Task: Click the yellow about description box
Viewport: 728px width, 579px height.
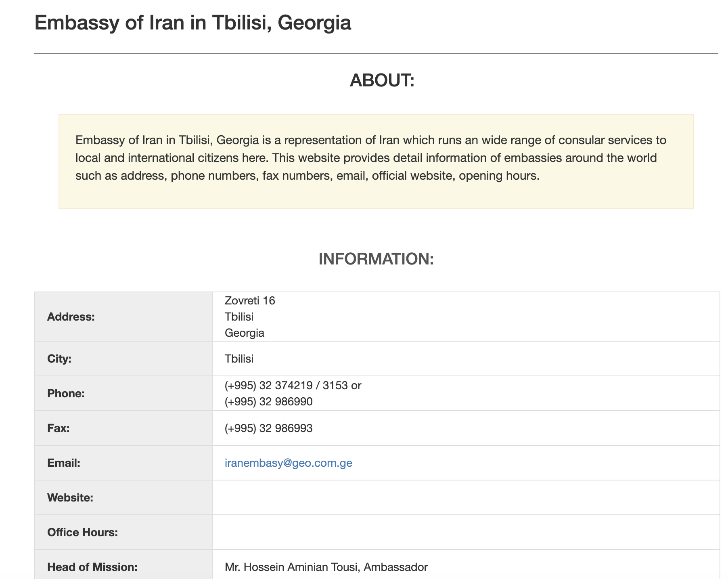Action: point(376,161)
